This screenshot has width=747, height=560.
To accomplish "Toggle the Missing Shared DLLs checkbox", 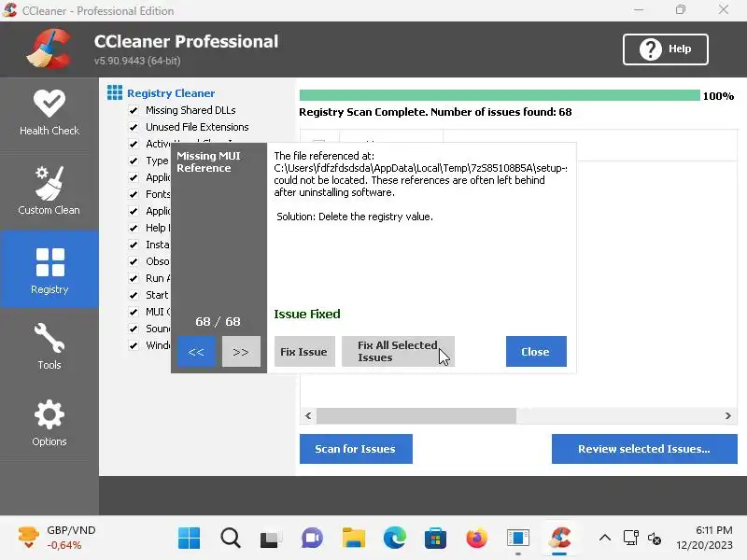I will [x=134, y=110].
